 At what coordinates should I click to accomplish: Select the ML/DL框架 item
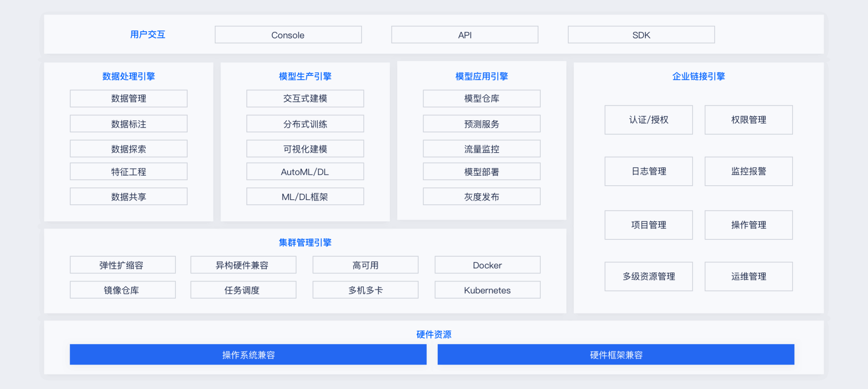click(305, 197)
